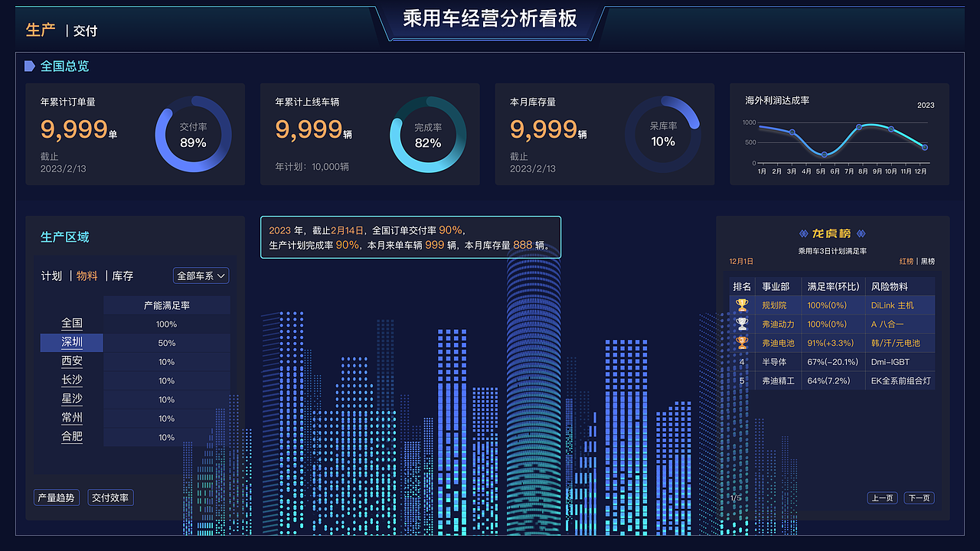Click the 交付效率 button
The image size is (980, 551).
110,497
